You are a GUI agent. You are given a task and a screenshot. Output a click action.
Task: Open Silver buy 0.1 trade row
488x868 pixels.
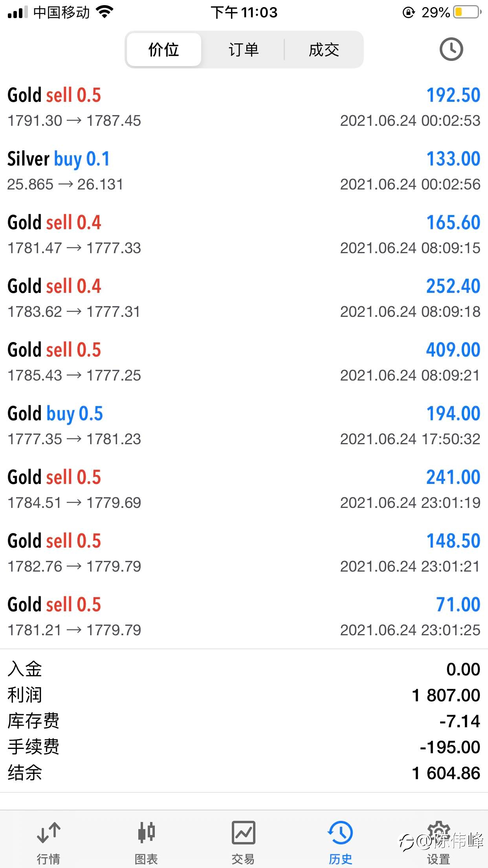pyautogui.click(x=244, y=171)
